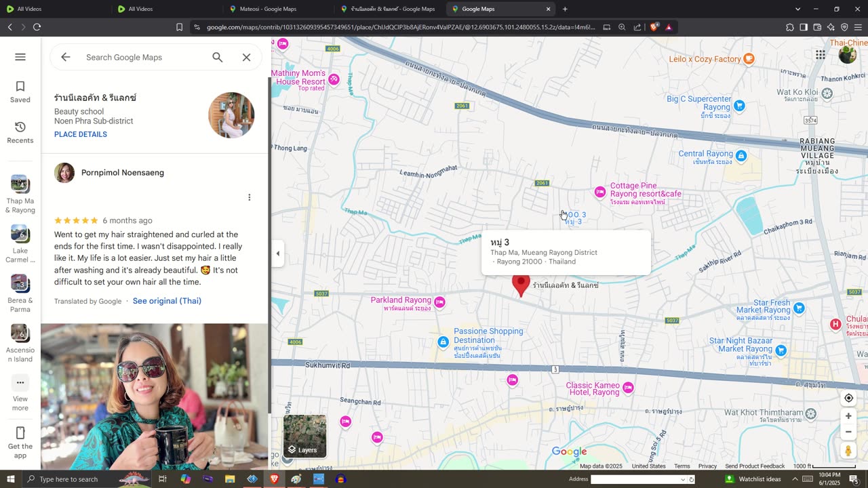This screenshot has width=868, height=488.
Task: Open Pornpimol Noensaeng's profile name
Action: tap(123, 173)
